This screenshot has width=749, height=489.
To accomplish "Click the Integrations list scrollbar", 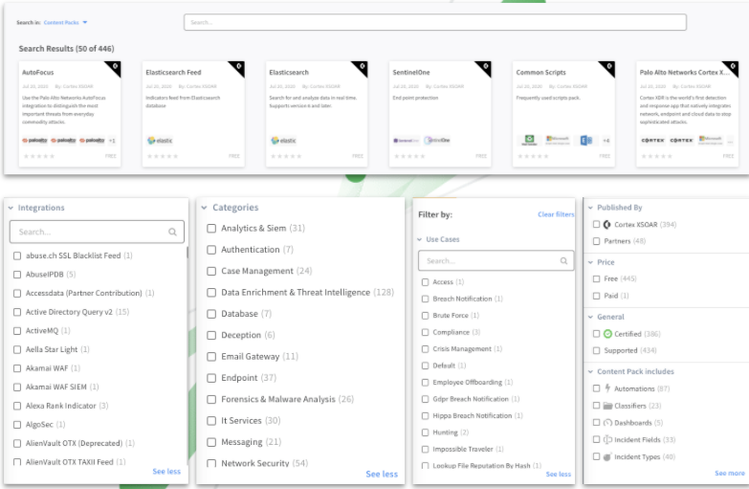I will [x=187, y=253].
